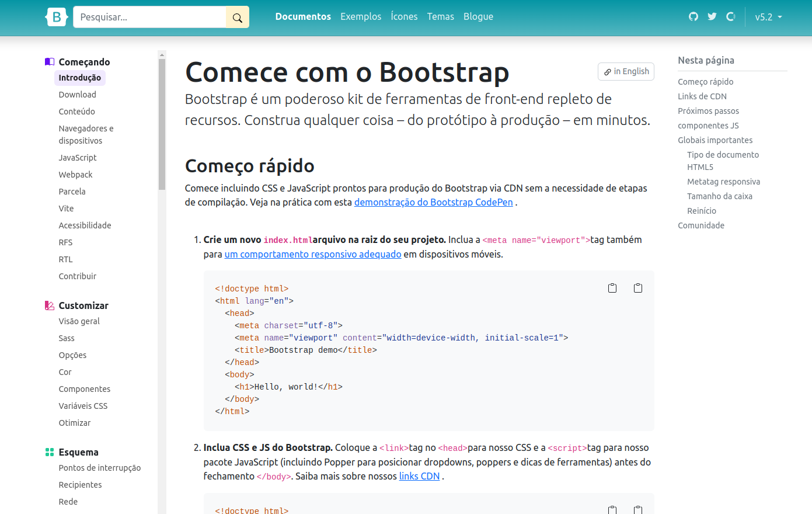Open Recipientes in the sidebar
812x514 pixels.
tap(80, 485)
